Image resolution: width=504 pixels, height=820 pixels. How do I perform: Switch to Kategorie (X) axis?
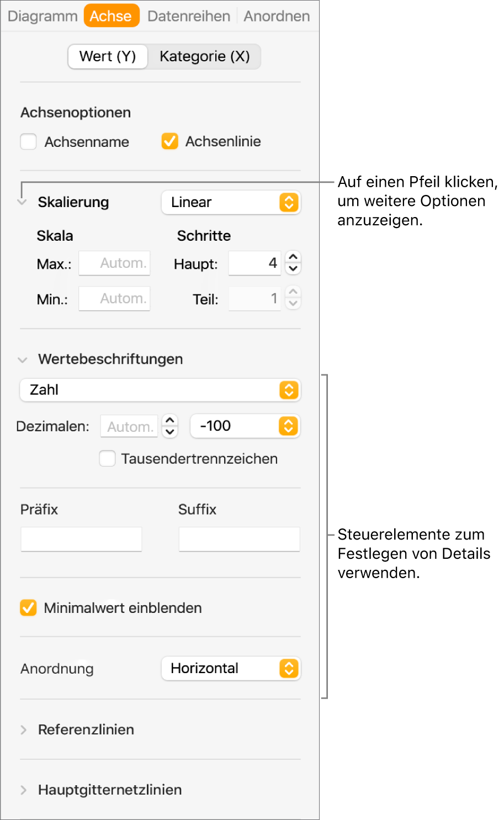(205, 56)
